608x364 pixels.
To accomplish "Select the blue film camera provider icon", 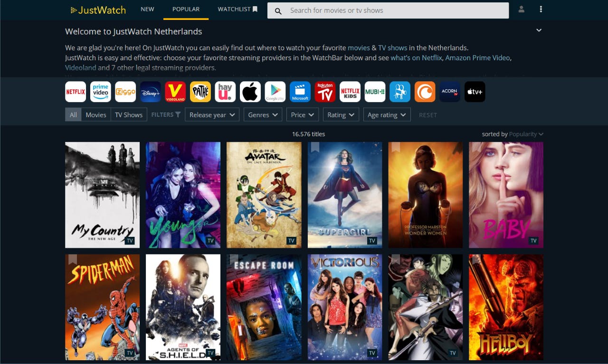I will (x=400, y=92).
